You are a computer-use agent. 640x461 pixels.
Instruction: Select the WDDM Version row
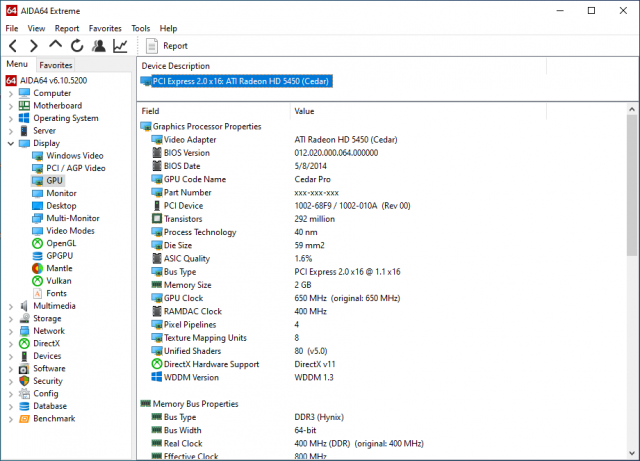(x=242, y=377)
